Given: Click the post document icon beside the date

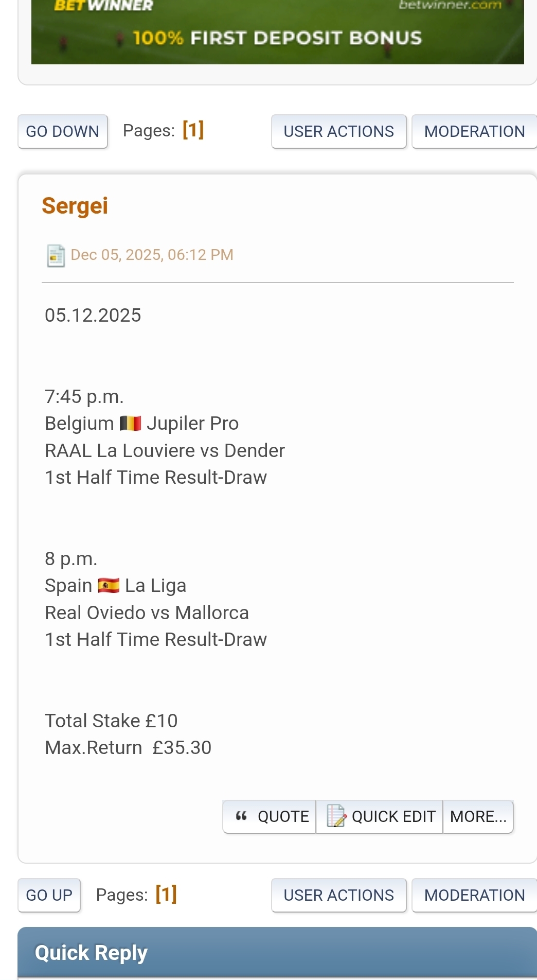Looking at the screenshot, I should coord(56,255).
